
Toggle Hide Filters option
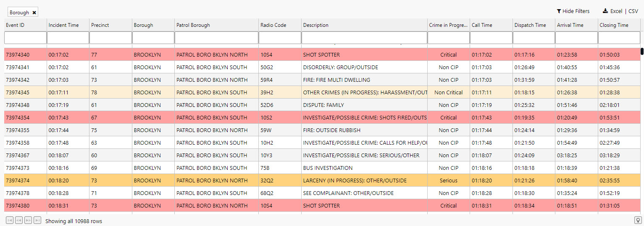tap(576, 11)
